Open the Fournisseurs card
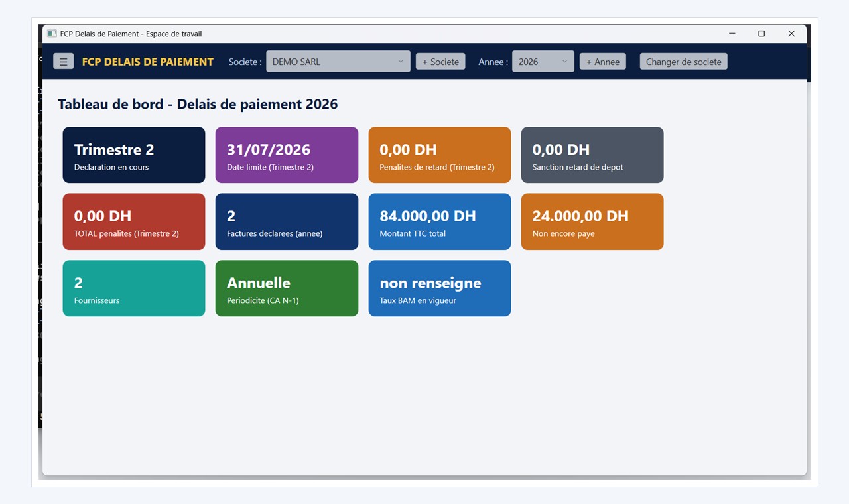This screenshot has height=504, width=849. [x=134, y=288]
